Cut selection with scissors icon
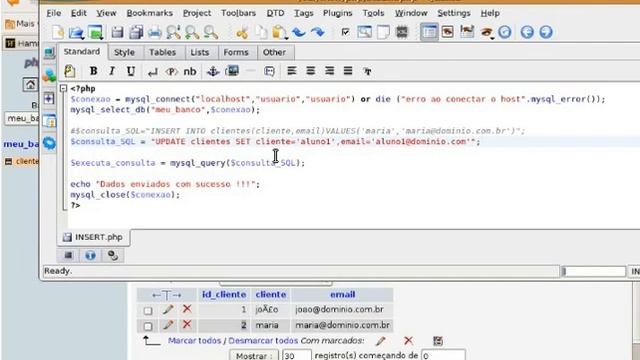The width and height of the screenshot is (640, 360). click(x=242, y=32)
